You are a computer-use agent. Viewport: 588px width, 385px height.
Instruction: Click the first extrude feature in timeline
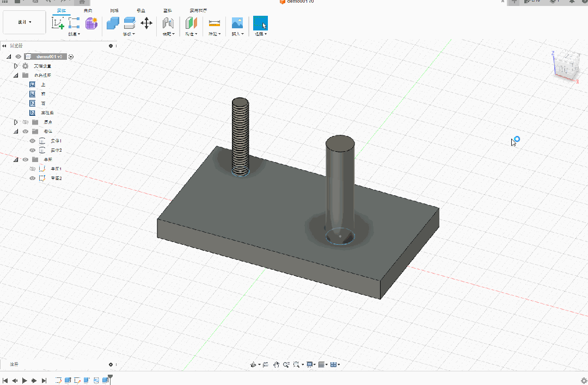(68, 380)
